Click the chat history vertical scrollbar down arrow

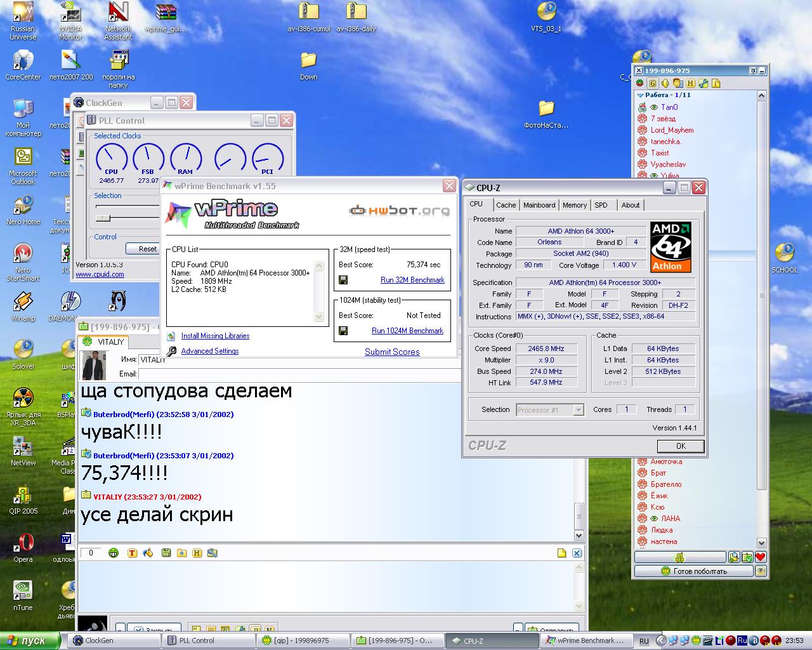point(579,535)
